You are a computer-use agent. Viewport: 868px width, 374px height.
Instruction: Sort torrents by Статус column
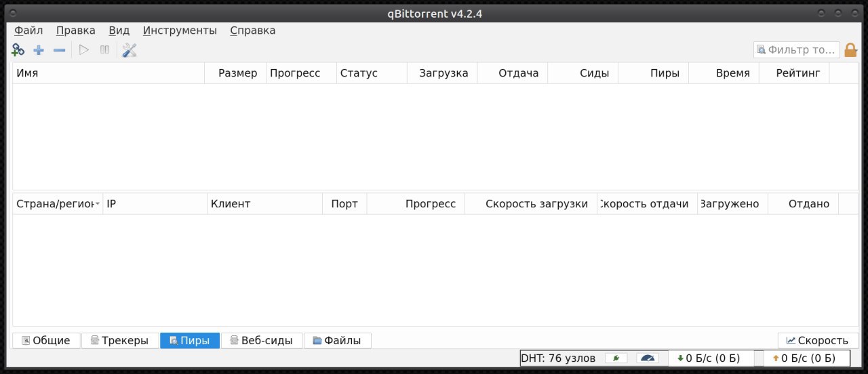tap(372, 73)
